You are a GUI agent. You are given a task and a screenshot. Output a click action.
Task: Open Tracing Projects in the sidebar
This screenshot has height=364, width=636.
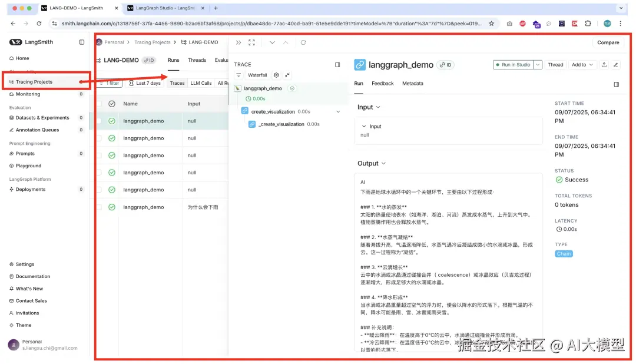(34, 81)
